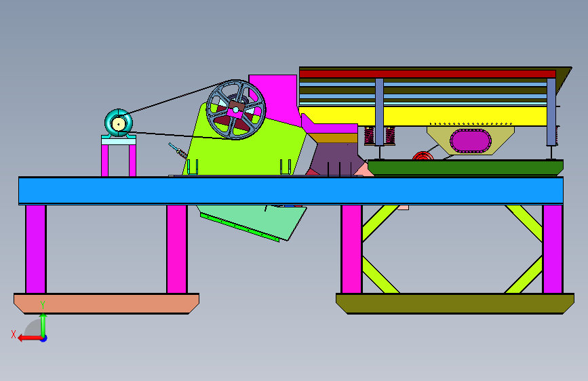Select the magenta feed hopper above the crusher
Image resolution: width=588 pixels, height=381 pixels.
[x=275, y=96]
